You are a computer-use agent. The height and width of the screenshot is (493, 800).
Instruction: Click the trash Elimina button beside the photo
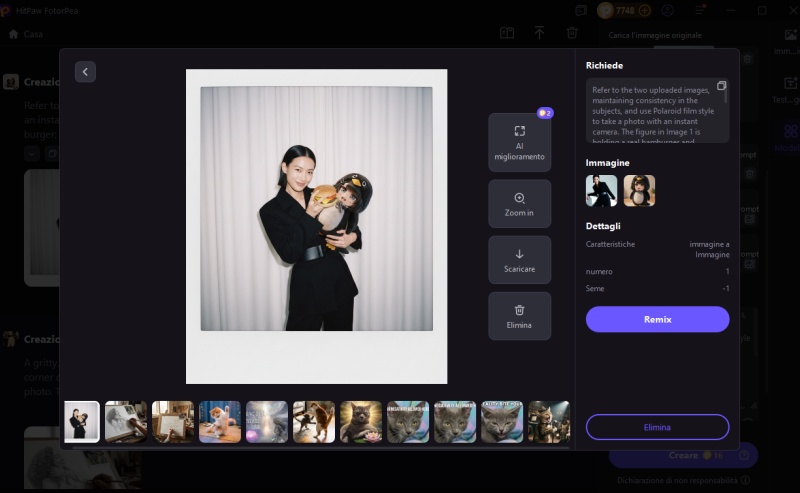519,316
